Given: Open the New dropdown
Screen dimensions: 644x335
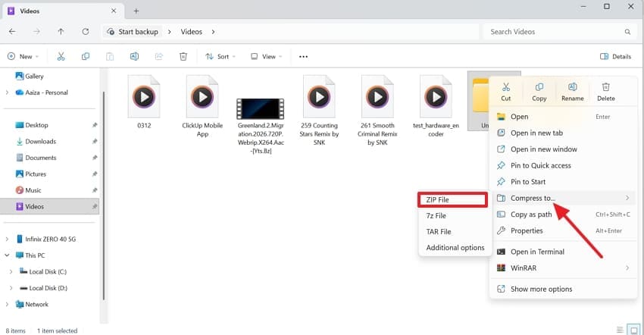Looking at the screenshot, I should point(23,56).
